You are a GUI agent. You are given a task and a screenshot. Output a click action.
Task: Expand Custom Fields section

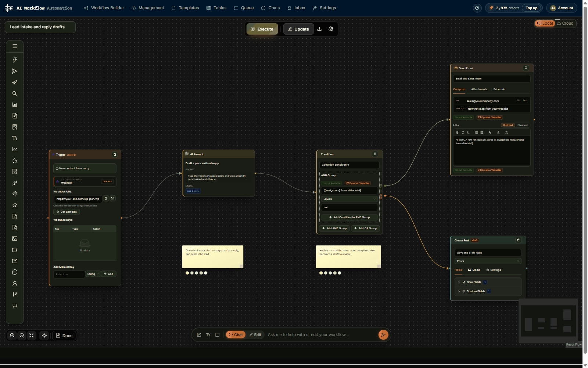(x=488, y=291)
